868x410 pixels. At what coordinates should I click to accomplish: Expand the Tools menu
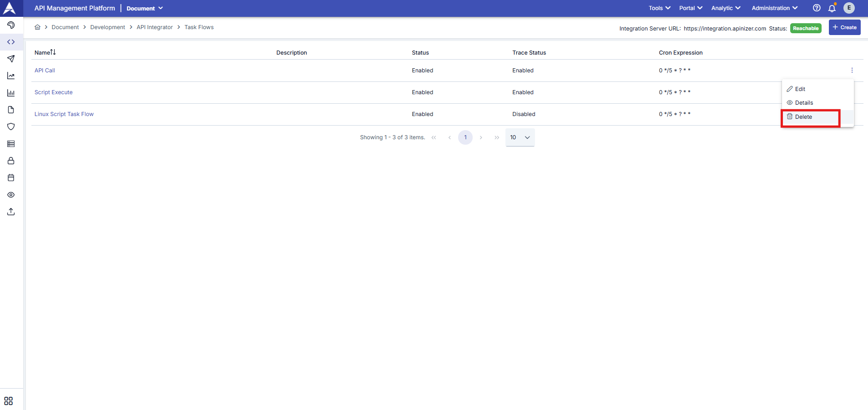[x=659, y=8]
